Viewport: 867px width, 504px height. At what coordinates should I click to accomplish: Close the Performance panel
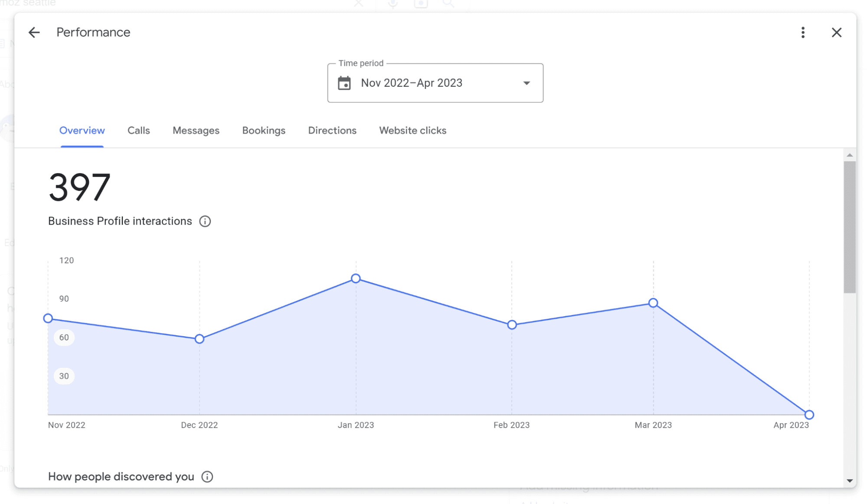coord(836,33)
